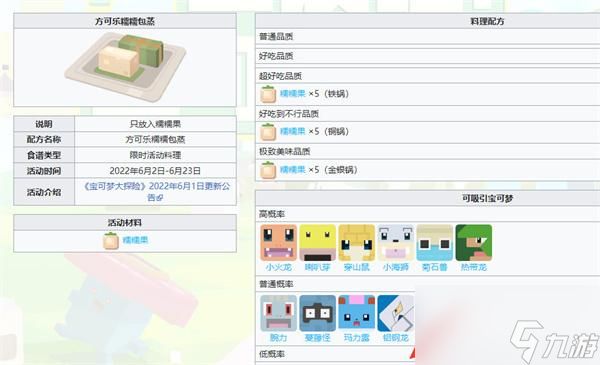The height and width of the screenshot is (365, 600).
Task: Click the 糯糯果 berry icon in 铜锅 row
Action: 268,132
